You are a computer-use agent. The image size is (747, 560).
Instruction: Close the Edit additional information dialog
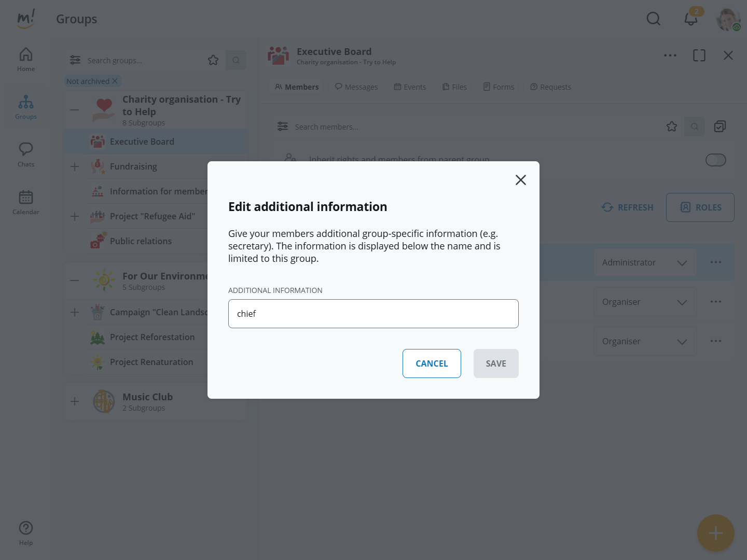click(520, 180)
